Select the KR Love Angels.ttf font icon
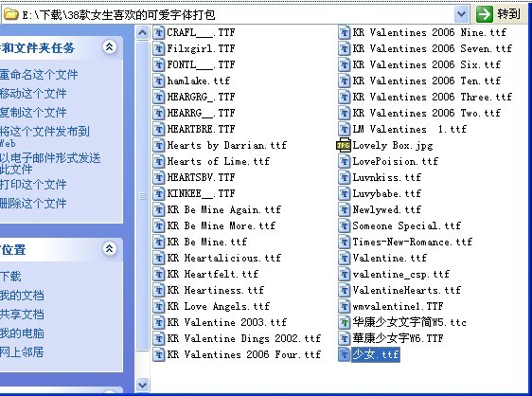The width and height of the screenshot is (532, 396). pyautogui.click(x=158, y=306)
